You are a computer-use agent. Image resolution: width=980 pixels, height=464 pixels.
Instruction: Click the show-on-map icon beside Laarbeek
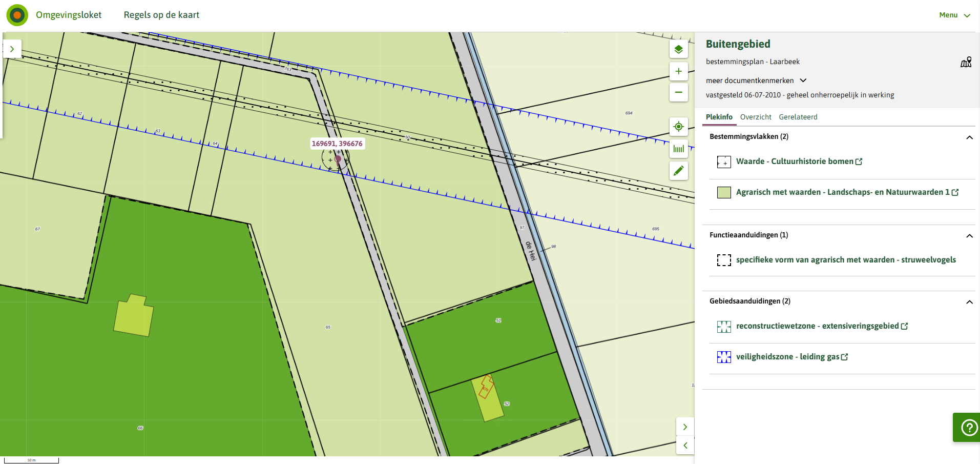(x=966, y=63)
